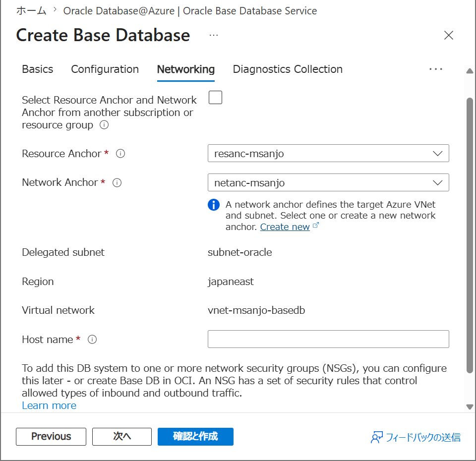Click the scrollbar down arrow

tap(470, 406)
